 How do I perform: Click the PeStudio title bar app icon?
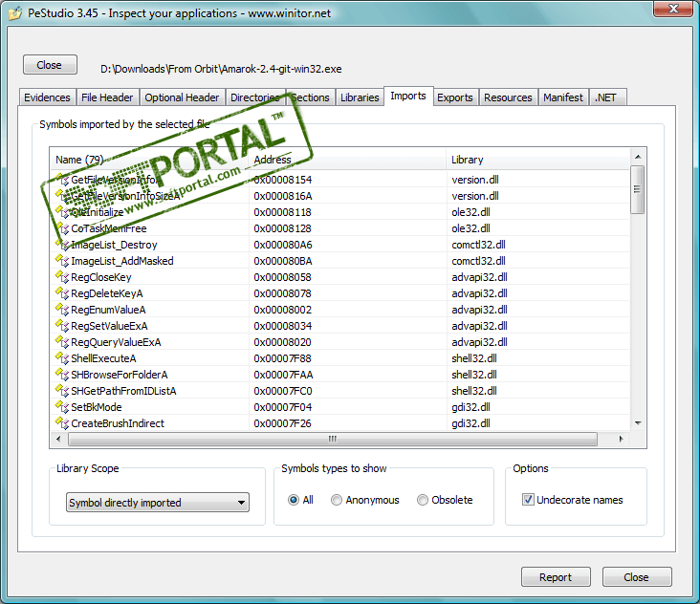(14, 13)
